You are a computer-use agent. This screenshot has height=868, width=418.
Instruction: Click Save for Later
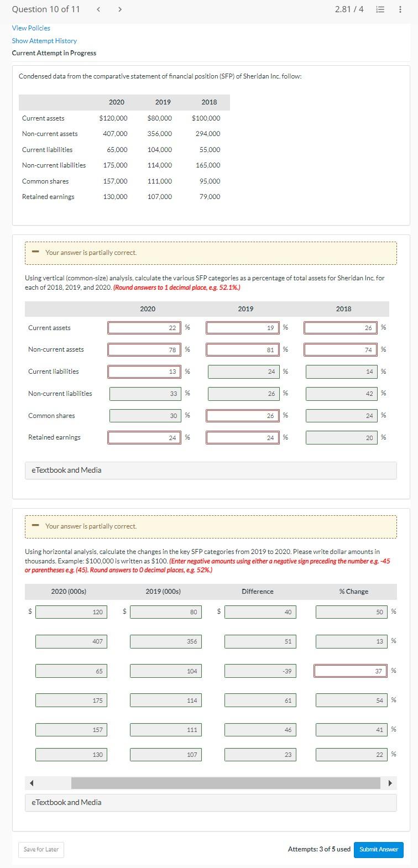(40, 850)
